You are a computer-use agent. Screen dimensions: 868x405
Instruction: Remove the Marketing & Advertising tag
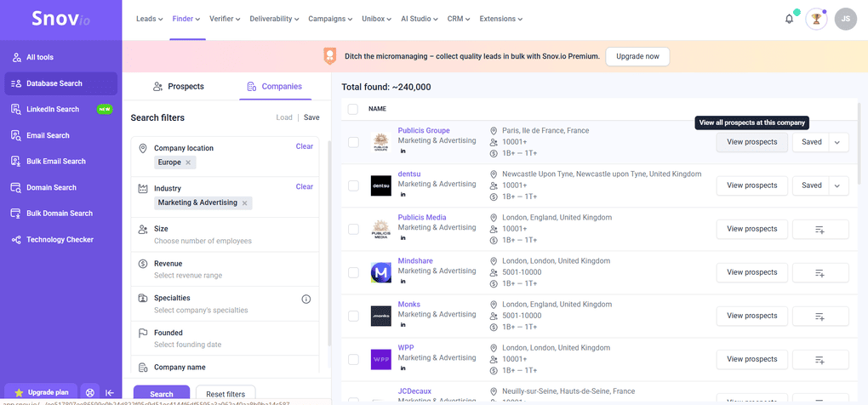coord(244,203)
